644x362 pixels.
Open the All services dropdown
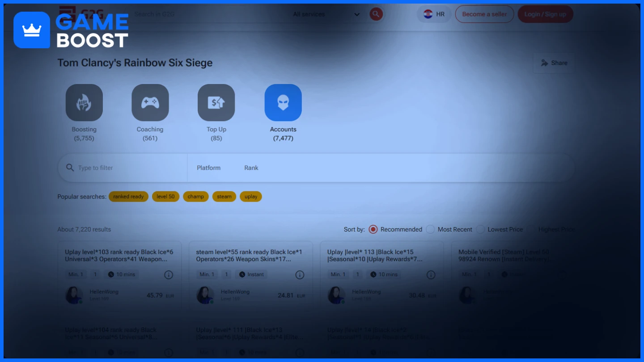coord(326,14)
